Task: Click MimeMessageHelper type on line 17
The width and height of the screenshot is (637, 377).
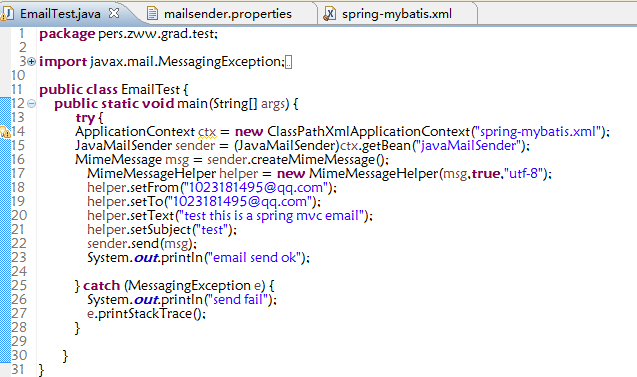Action: [x=152, y=173]
